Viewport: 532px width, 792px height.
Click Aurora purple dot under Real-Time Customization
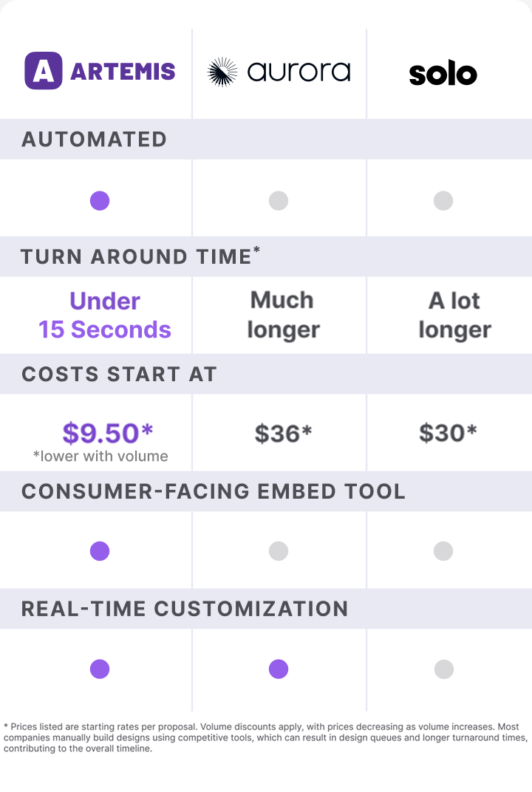(279, 669)
